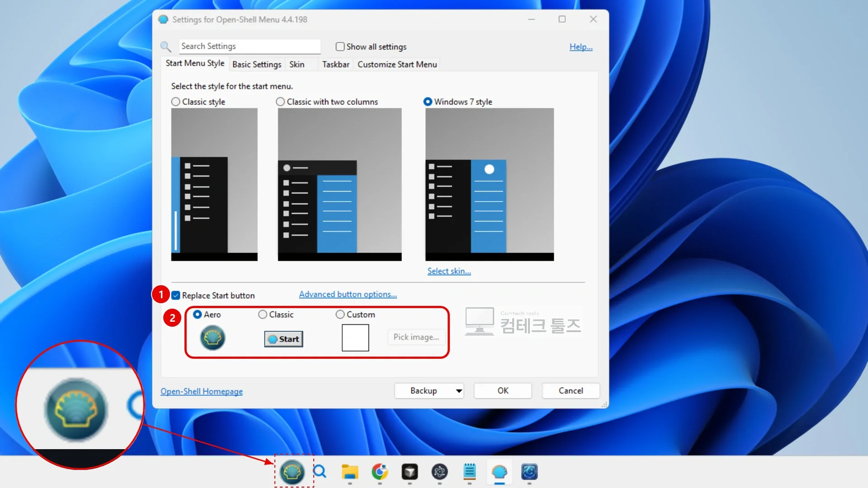The width and height of the screenshot is (868, 488).
Task: Select the Custom button radio option
Action: tap(340, 314)
